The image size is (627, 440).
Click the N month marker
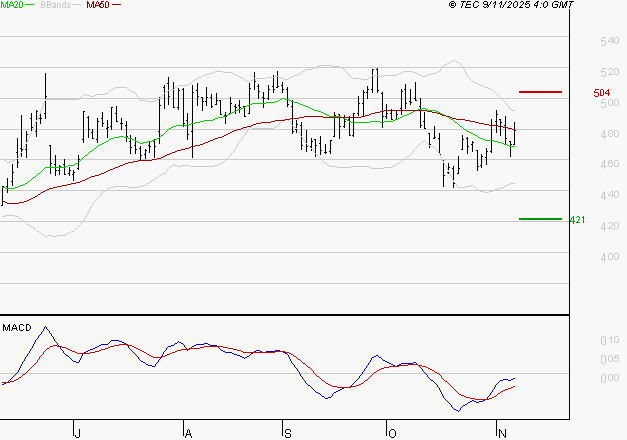pos(502,433)
